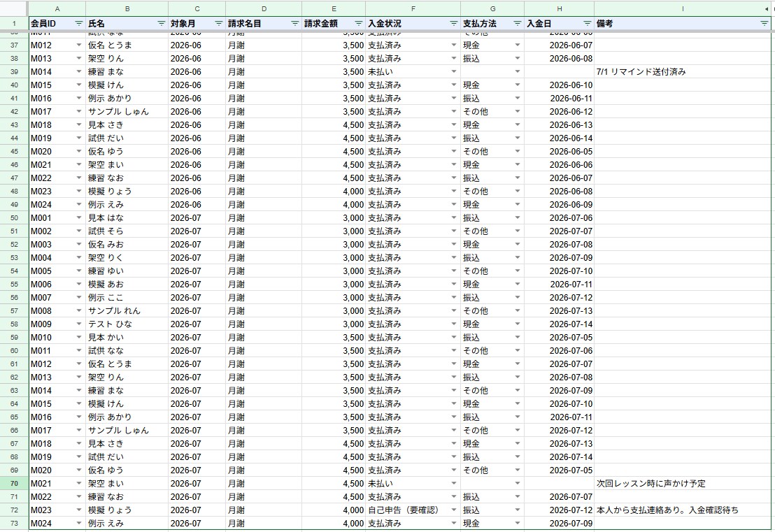Open filter icon for 入金日 column
This screenshot has height=532, width=775.
pyautogui.click(x=587, y=23)
